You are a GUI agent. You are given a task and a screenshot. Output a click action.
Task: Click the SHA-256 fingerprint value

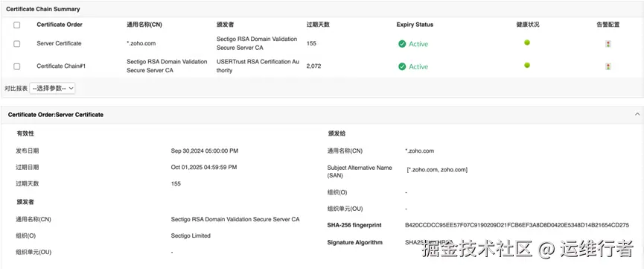(x=517, y=225)
